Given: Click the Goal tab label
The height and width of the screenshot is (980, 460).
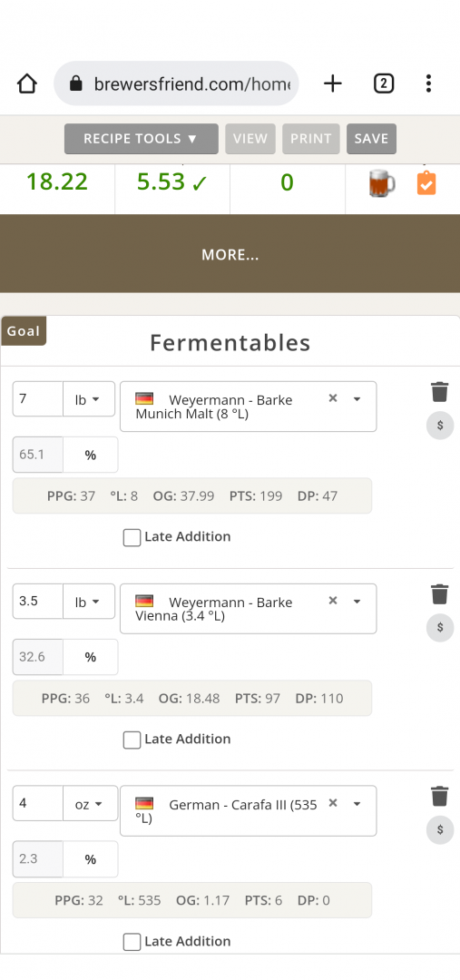Looking at the screenshot, I should pos(24,331).
